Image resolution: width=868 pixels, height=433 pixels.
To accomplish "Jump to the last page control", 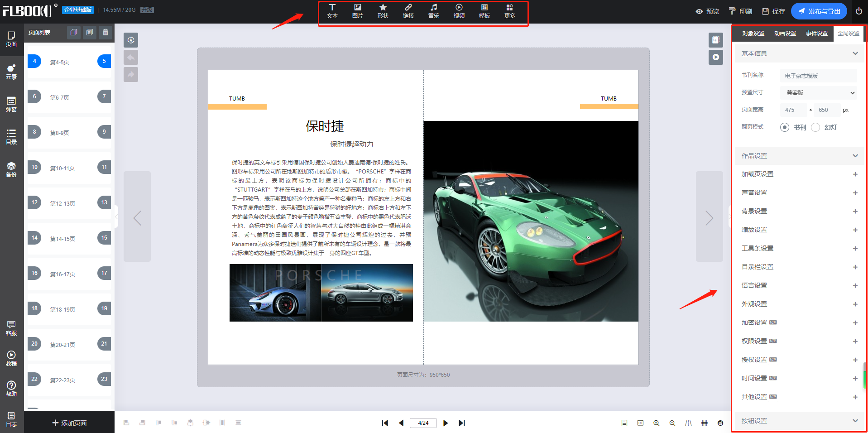I will [x=462, y=423].
